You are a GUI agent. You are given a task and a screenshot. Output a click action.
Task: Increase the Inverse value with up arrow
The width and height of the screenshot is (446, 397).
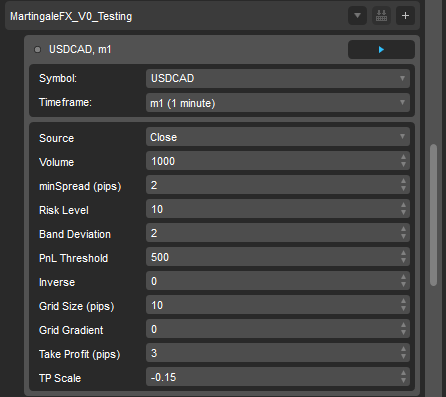pos(403,277)
